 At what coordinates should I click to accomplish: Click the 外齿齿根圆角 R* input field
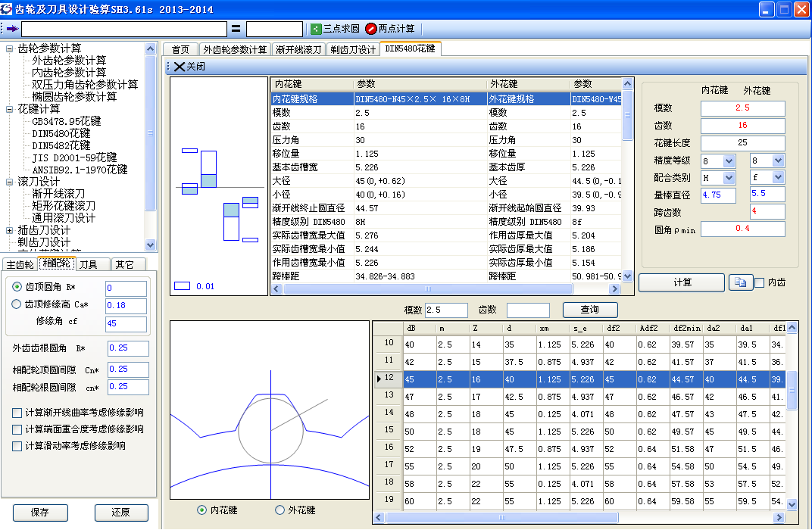click(x=128, y=348)
